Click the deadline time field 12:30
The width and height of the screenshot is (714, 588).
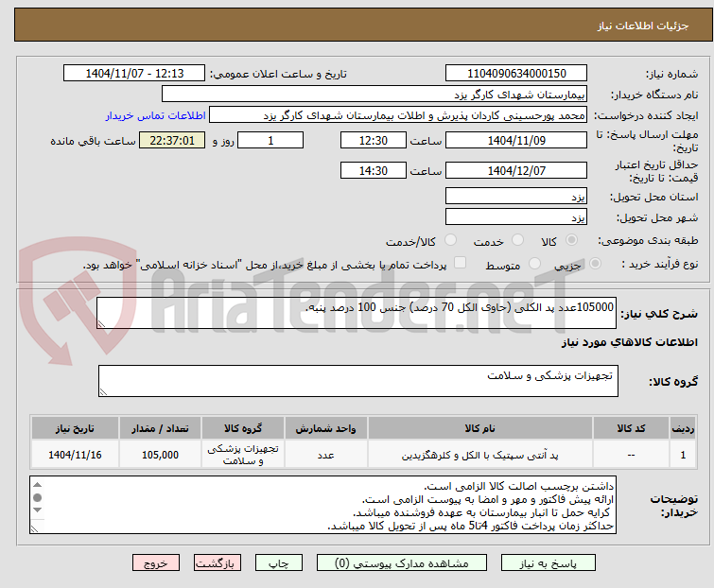tap(374, 140)
